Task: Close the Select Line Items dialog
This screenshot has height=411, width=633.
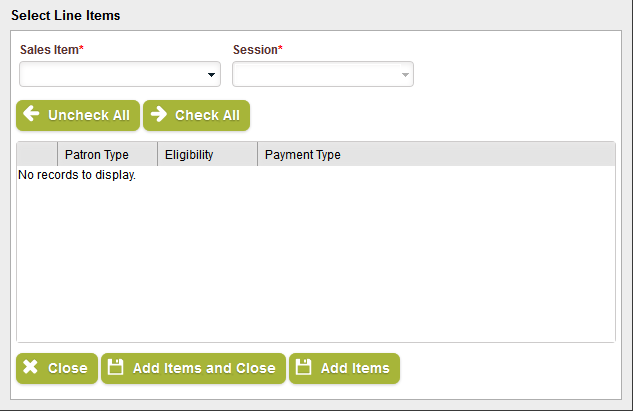Action: (57, 368)
